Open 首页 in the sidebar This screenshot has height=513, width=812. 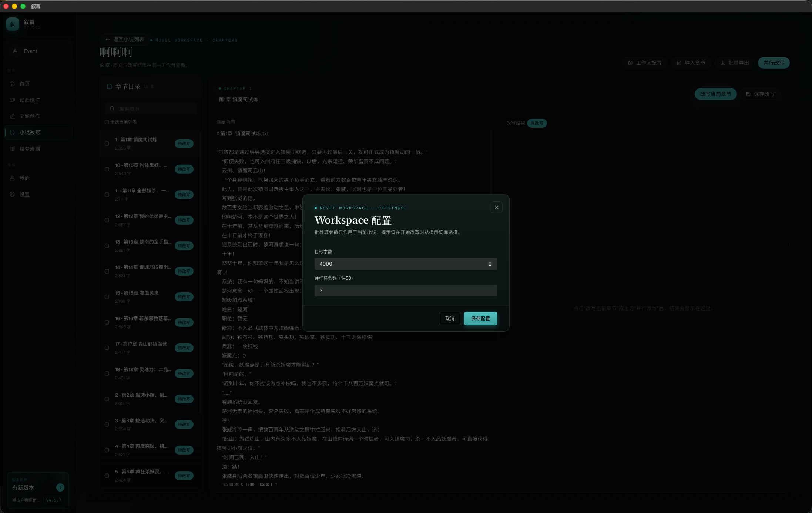38,84
